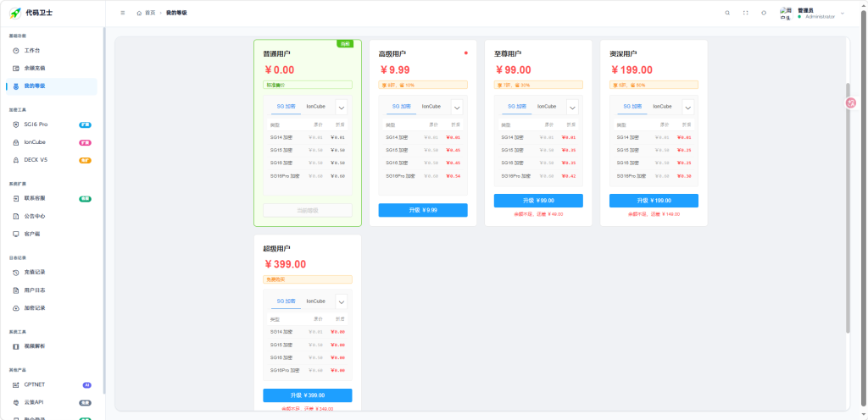868x420 pixels.
Task: Expand the tab dropdown in 普通用户 card
Action: coord(342,108)
